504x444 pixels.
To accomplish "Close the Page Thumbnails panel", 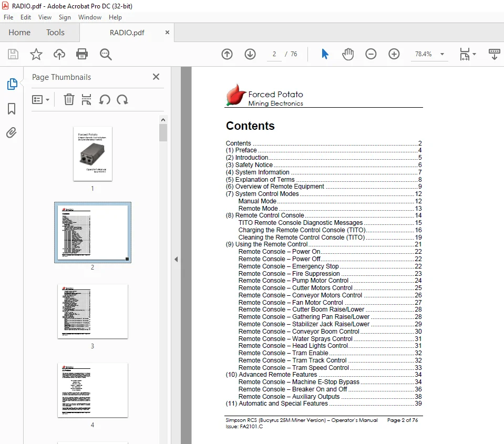I will 156,77.
